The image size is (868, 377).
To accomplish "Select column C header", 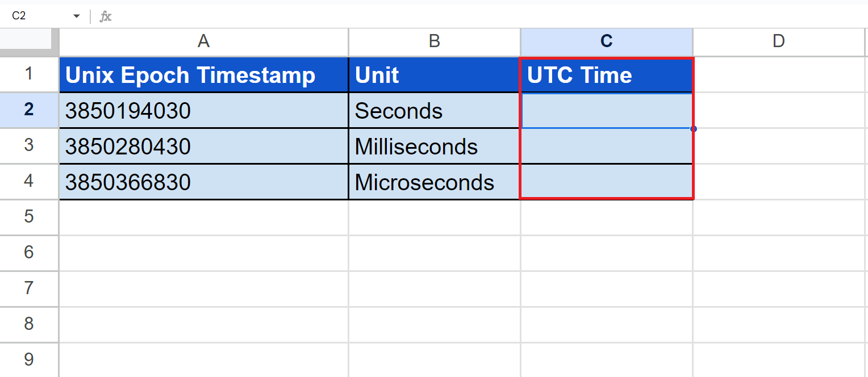I will click(x=606, y=41).
